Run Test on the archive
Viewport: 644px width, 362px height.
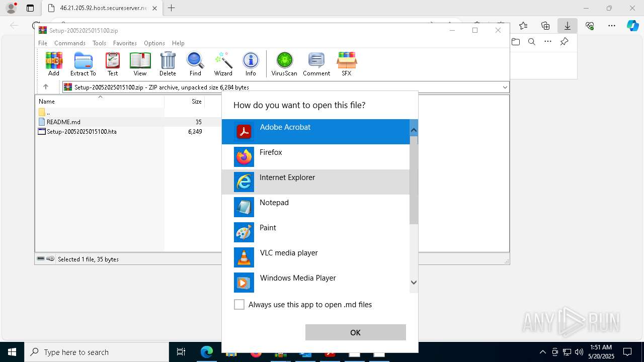coord(113,64)
